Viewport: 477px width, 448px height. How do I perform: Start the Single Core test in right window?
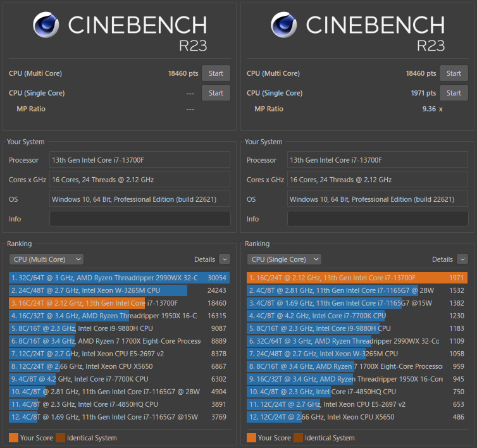(454, 93)
